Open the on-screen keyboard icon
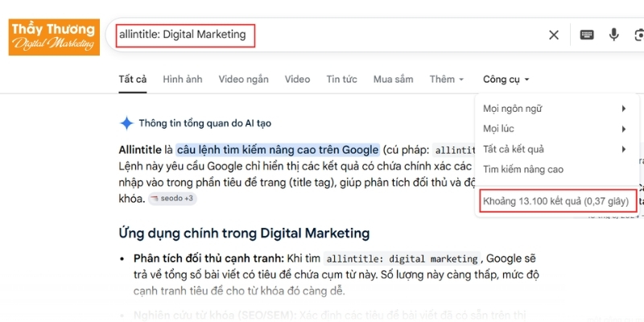 point(587,35)
